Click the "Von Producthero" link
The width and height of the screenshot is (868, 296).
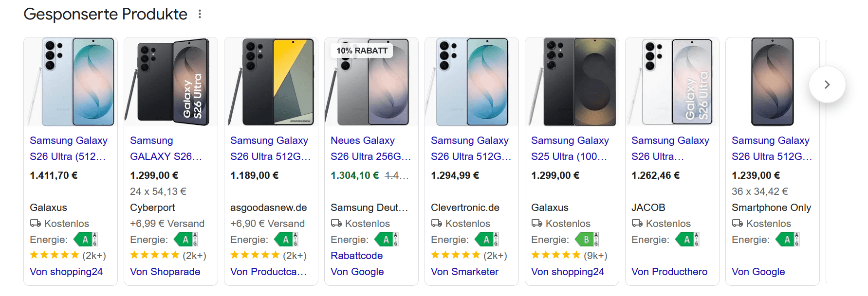(669, 272)
